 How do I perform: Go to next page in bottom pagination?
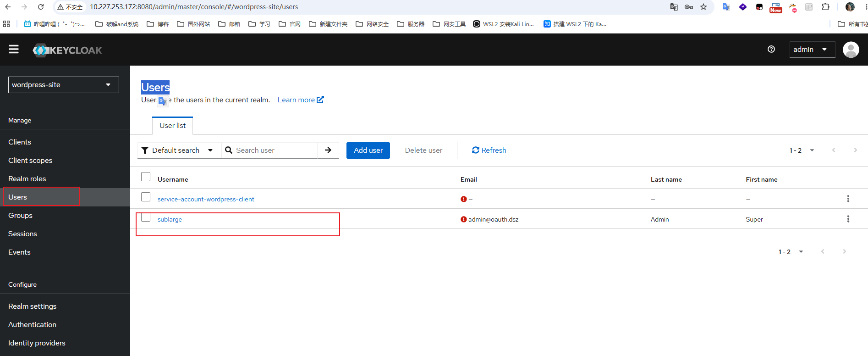coord(844,251)
